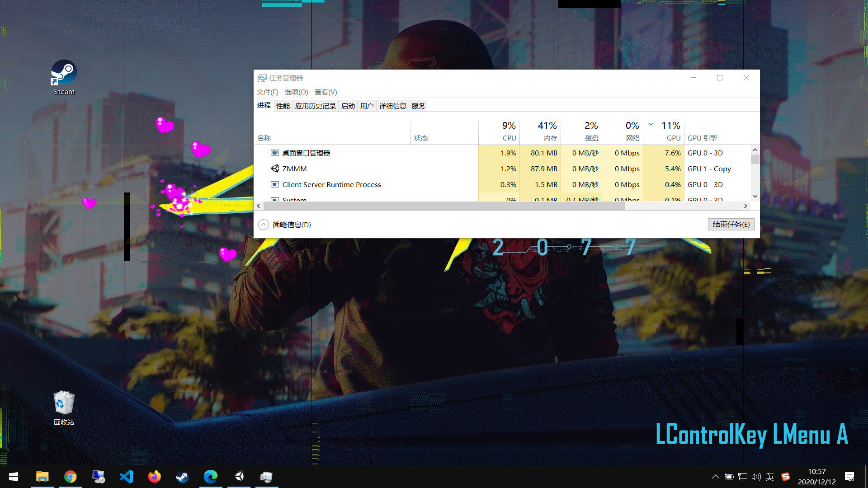This screenshot has height=488, width=868.
Task: Launch Firefox from the taskbar
Action: pos(154,477)
